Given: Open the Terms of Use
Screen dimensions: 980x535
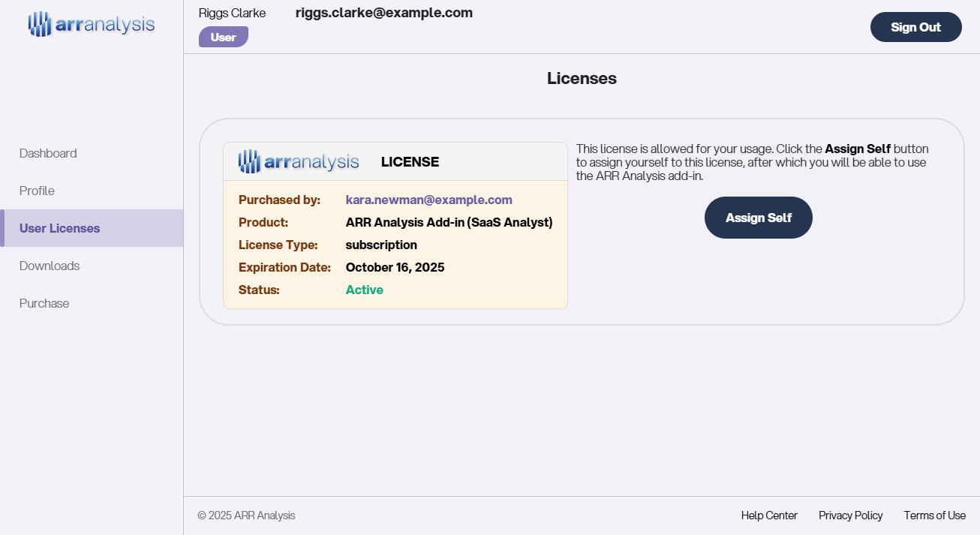Looking at the screenshot, I should pos(934,515).
